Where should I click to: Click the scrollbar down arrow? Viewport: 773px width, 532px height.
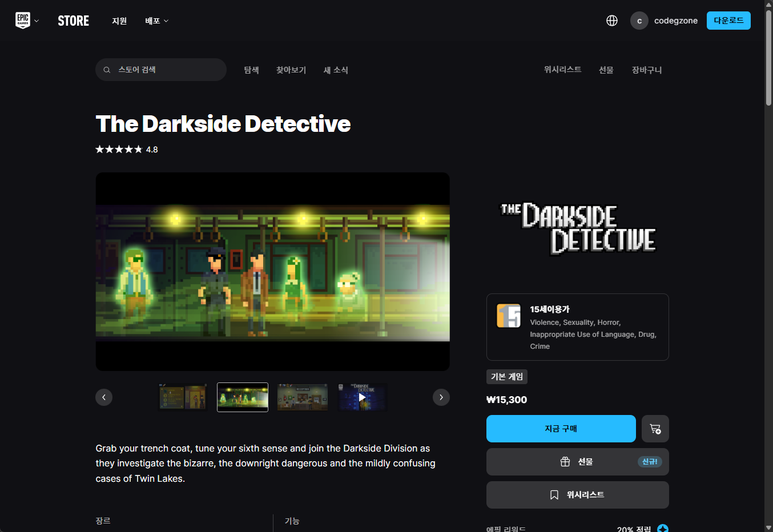768,527
